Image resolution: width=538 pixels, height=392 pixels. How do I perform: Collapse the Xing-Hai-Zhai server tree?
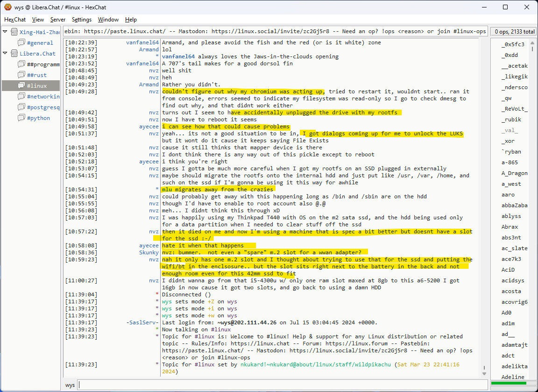point(5,32)
